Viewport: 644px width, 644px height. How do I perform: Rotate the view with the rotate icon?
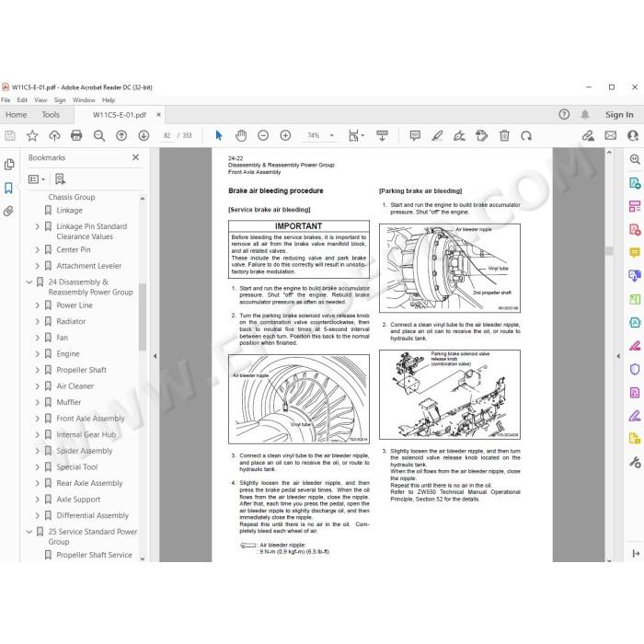[x=526, y=135]
